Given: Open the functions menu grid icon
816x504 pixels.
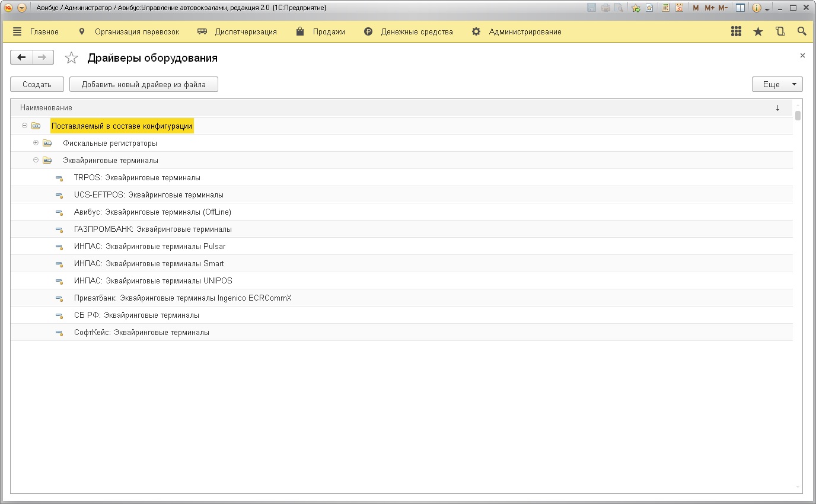Looking at the screenshot, I should 736,32.
